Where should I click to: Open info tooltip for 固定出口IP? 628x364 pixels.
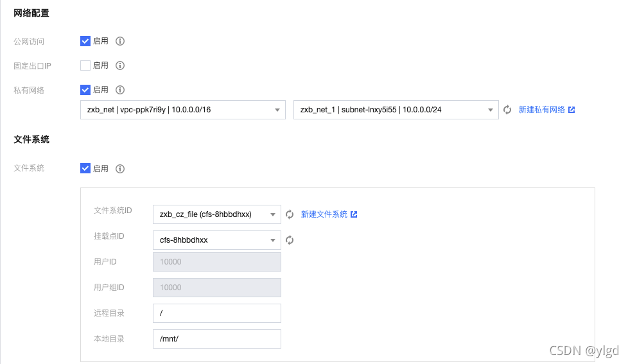pos(119,65)
